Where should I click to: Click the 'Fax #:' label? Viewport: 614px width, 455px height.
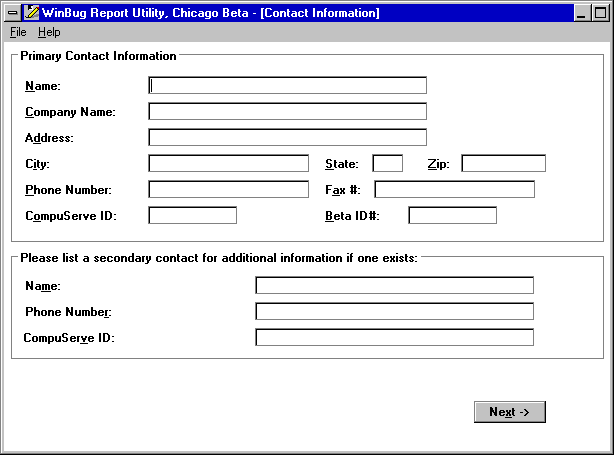tap(343, 190)
